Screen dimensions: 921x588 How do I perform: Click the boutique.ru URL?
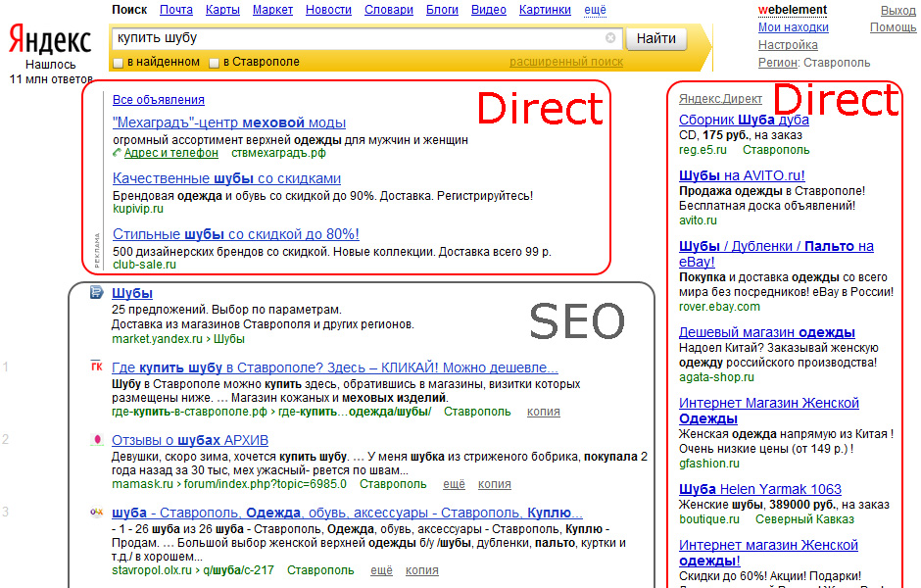[709, 519]
